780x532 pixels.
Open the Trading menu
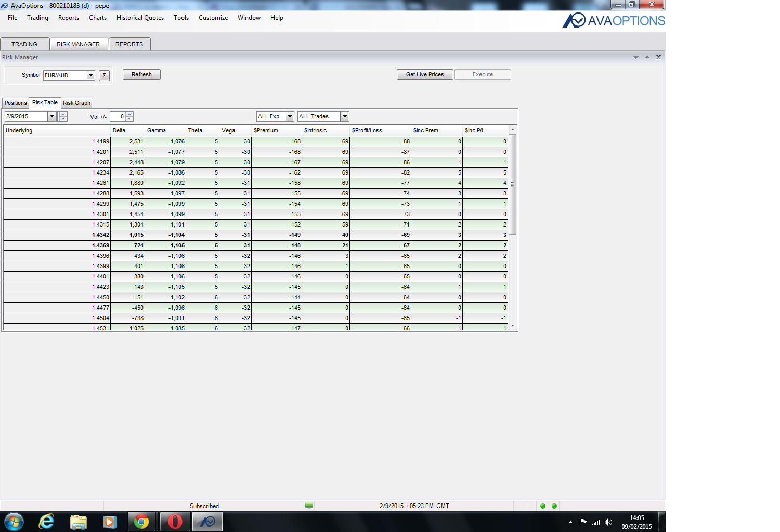37,18
